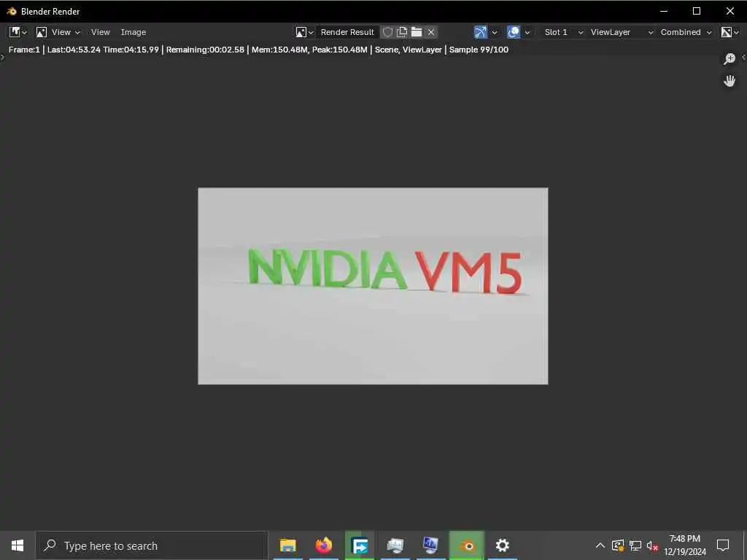Open File Explorer from taskbar
The width and height of the screenshot is (747, 560).
(287, 545)
